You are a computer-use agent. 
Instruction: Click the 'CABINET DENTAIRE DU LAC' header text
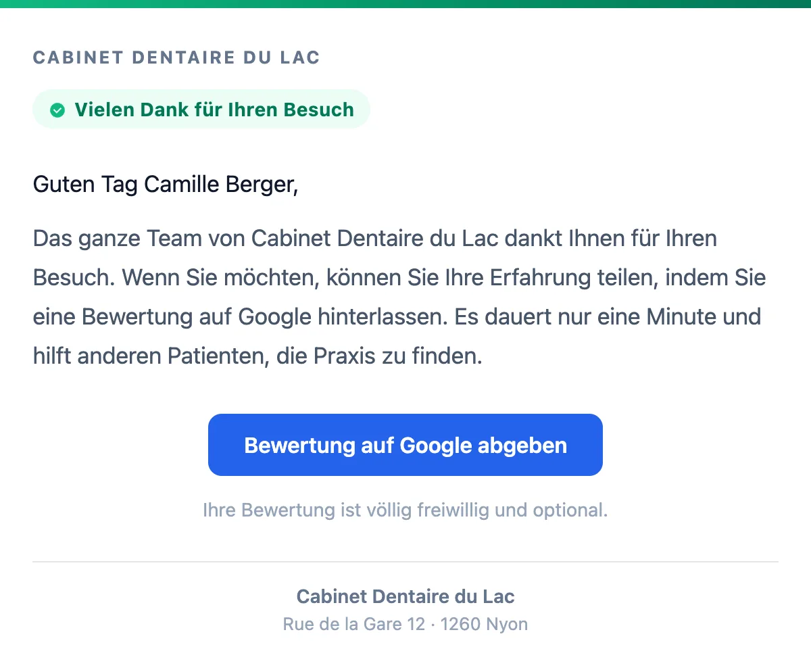176,57
